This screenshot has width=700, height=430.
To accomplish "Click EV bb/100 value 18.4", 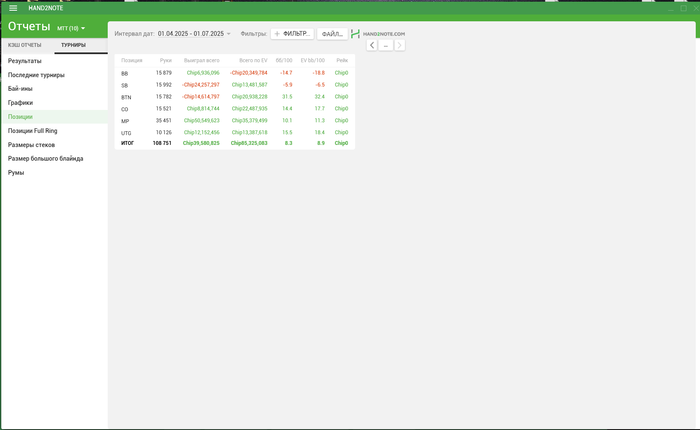I will 320,133.
